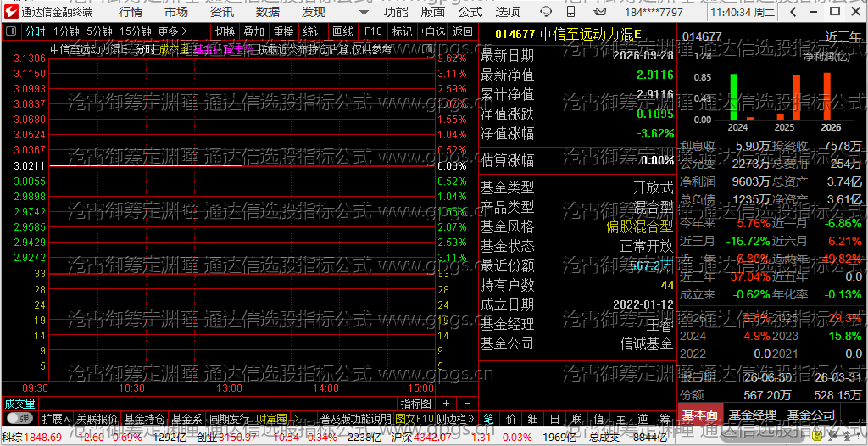Click the panel layout icon left of 分时
The image size is (868, 446).
click(10, 31)
